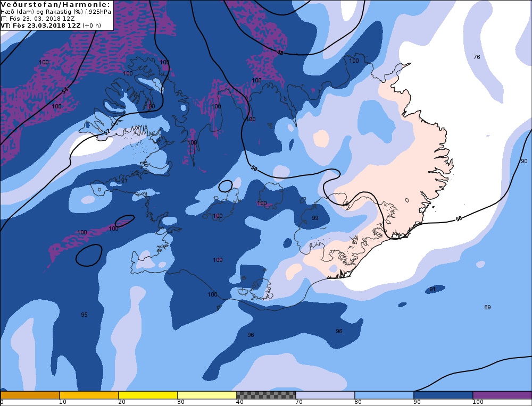This screenshot has width=532, height=406.
Task: Click the contour label '54'
Action: pos(65,90)
